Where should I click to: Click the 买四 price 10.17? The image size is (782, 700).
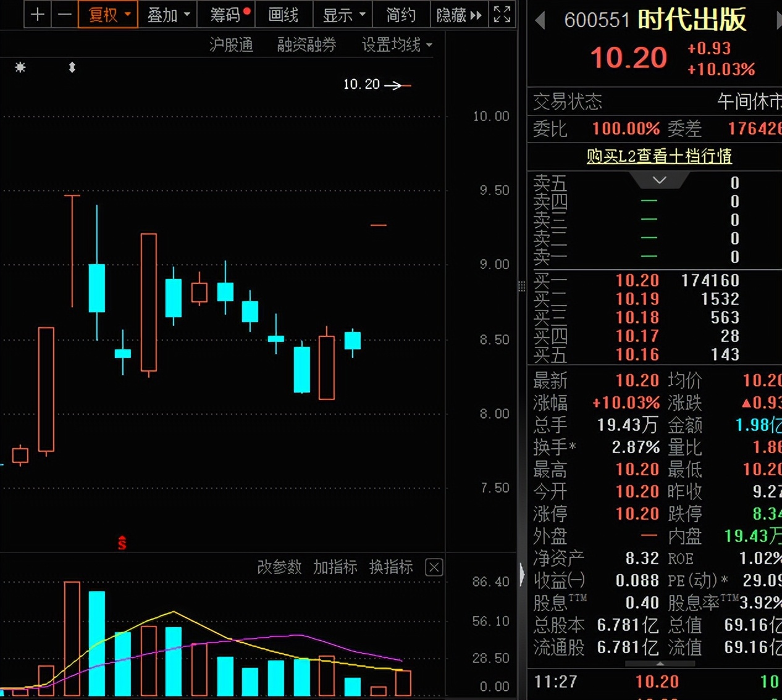637,336
